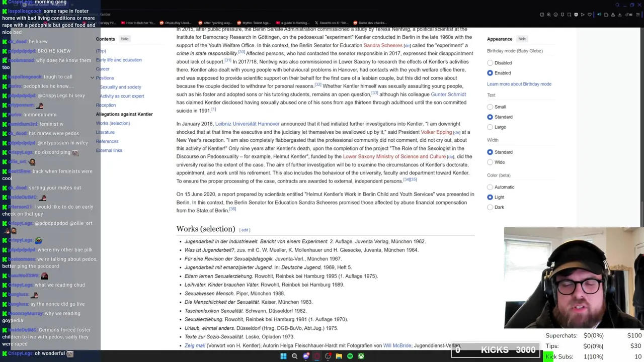The image size is (644, 362).
Task: Open Learn more about Birthday mode
Action: coord(519,84)
